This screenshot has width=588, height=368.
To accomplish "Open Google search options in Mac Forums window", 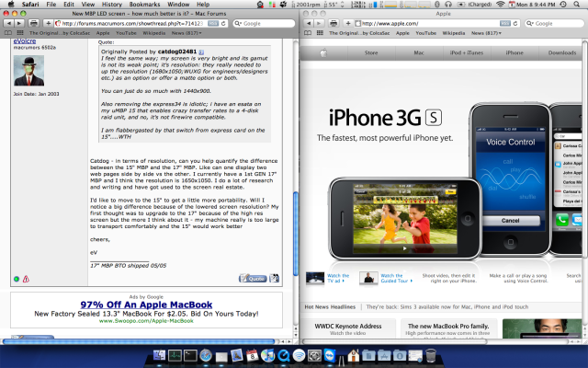I will pyautogui.click(x=238, y=23).
